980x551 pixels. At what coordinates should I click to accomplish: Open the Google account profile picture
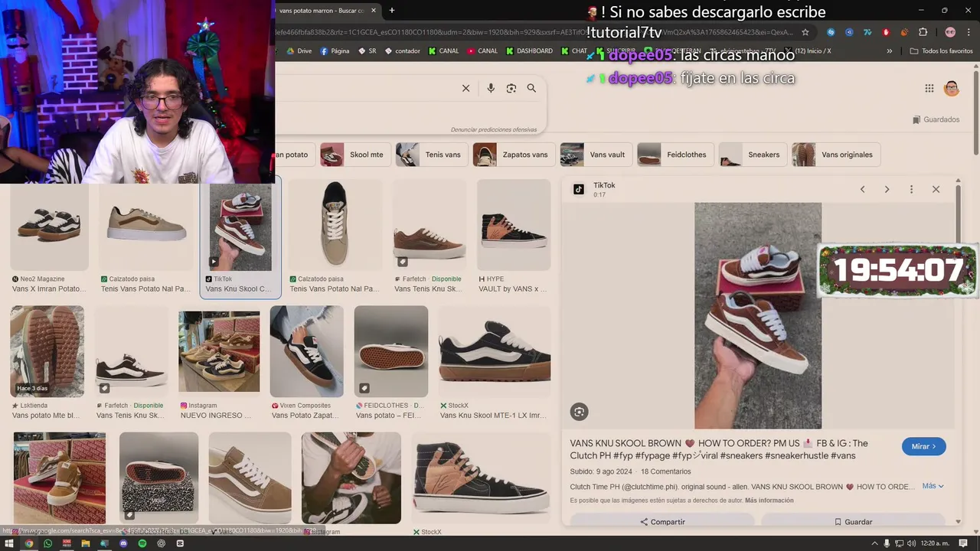pyautogui.click(x=952, y=88)
